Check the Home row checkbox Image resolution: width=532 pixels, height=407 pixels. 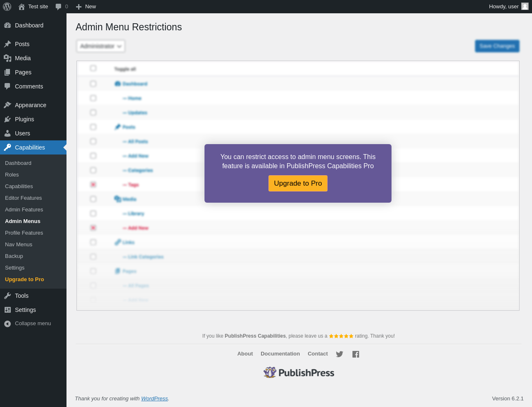coord(93,98)
